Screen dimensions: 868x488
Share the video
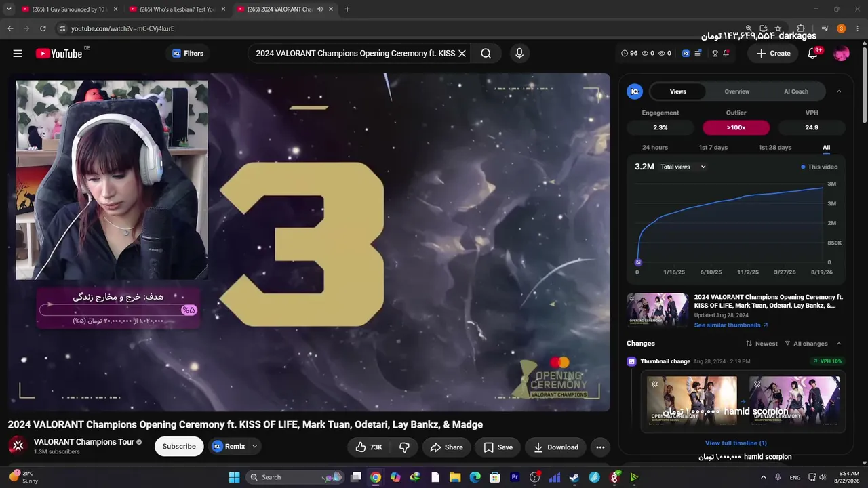click(x=446, y=447)
